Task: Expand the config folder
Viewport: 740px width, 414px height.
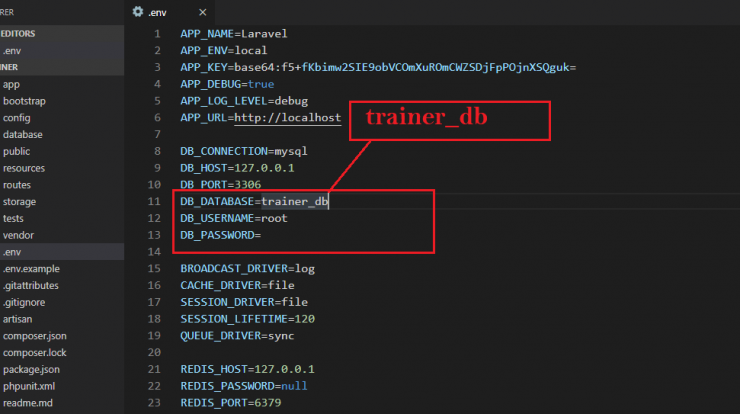Action: pos(17,118)
